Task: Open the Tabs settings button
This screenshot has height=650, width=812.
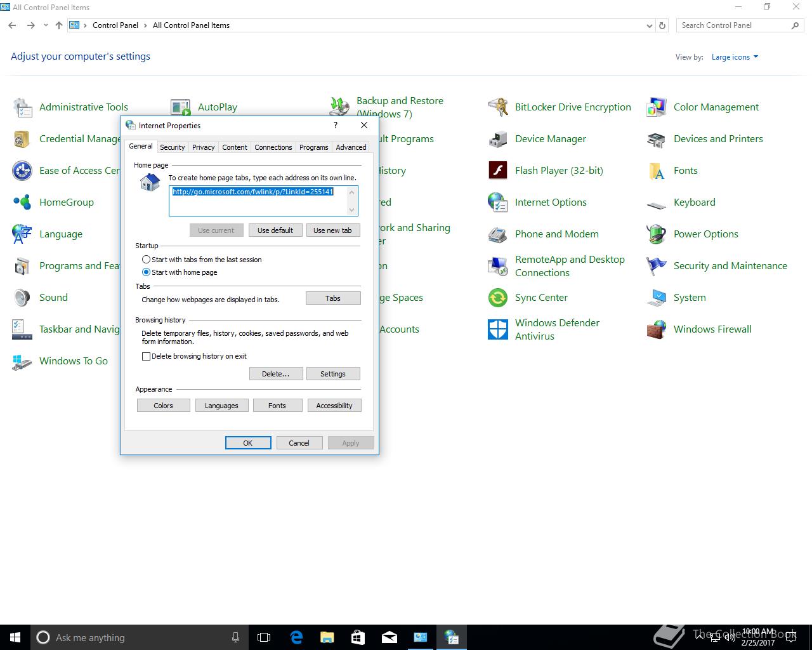Action: click(x=333, y=298)
